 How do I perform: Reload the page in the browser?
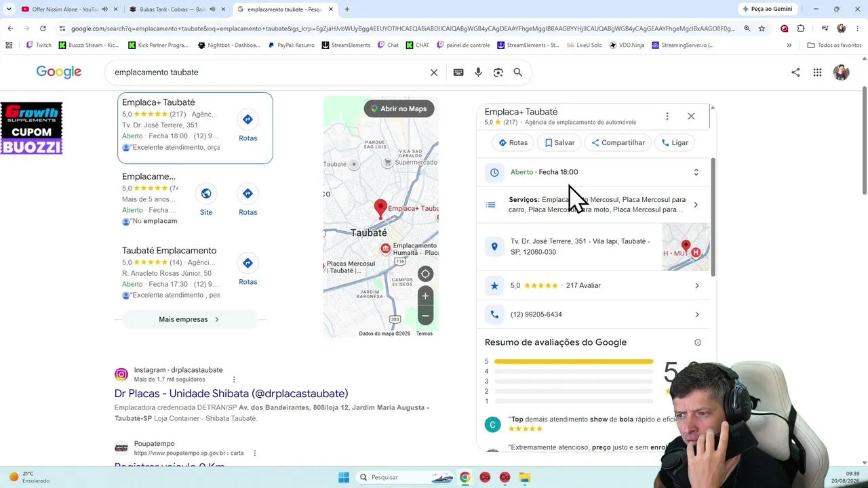point(43,28)
